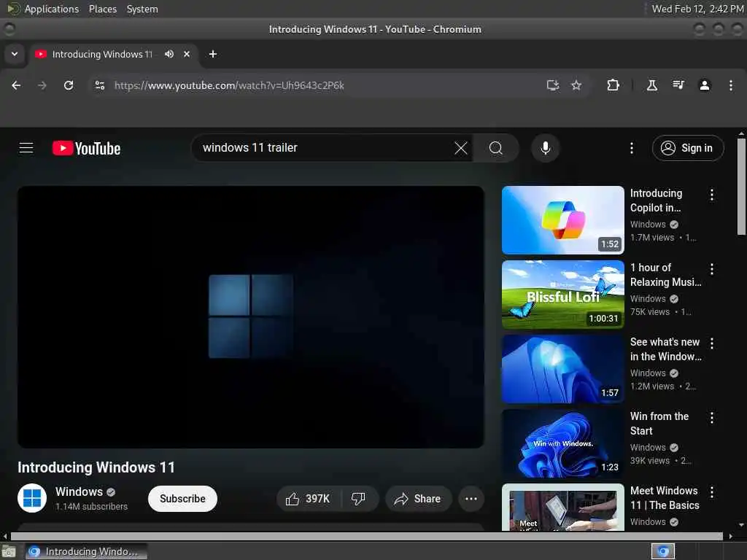This screenshot has height=560, width=747.
Task: Bookmark this page with star
Action: [576, 85]
